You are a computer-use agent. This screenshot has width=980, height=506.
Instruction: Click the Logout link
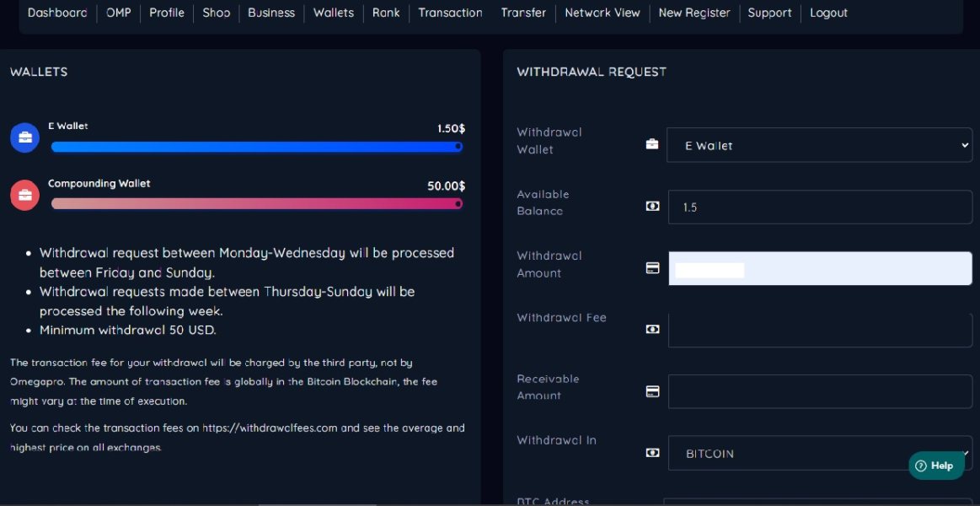coord(828,13)
